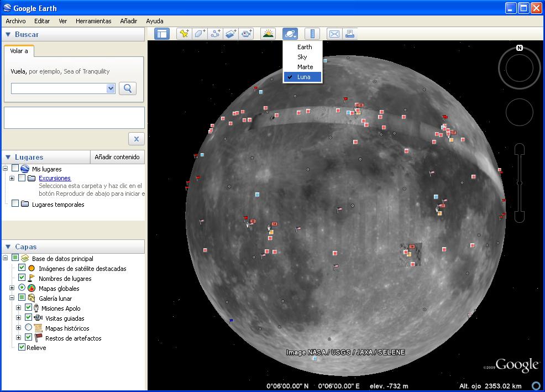Open the Ayuda menu
The height and width of the screenshot is (392, 545).
(155, 21)
